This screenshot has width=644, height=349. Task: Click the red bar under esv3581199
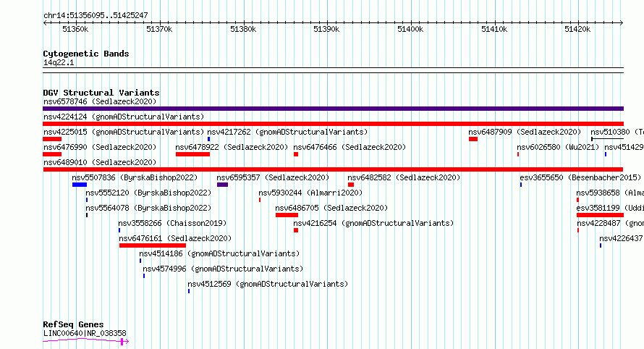(600, 215)
